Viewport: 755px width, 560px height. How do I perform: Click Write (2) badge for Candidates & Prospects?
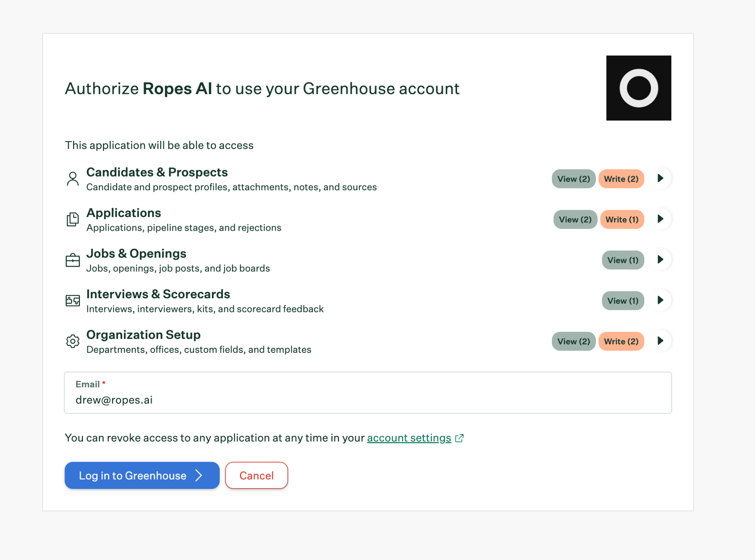[621, 179]
